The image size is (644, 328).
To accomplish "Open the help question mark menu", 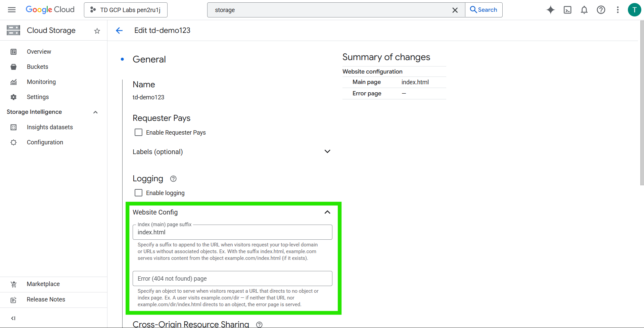I will pos(601,10).
